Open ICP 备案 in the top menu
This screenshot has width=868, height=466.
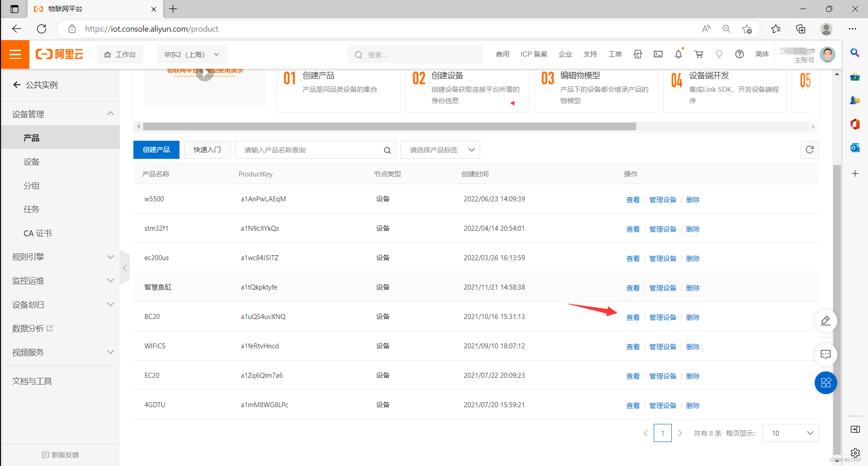(534, 54)
